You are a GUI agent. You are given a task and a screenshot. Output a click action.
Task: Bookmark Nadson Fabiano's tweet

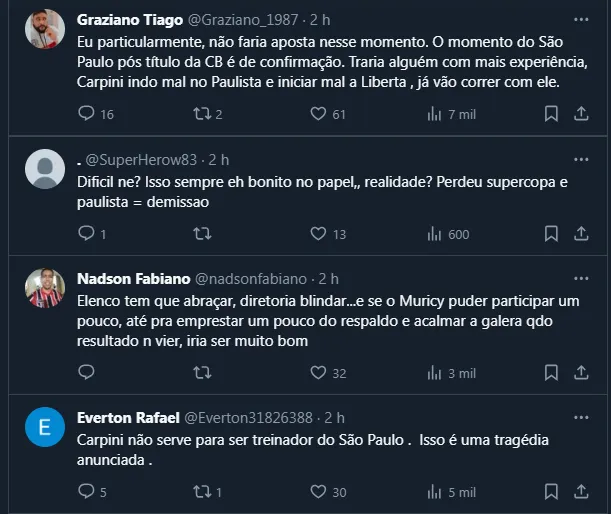tap(551, 372)
